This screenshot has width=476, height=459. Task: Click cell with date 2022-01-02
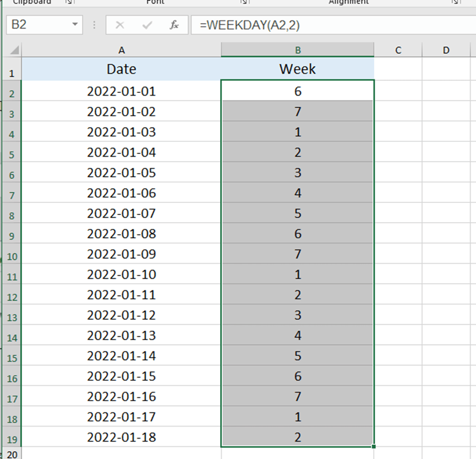(122, 111)
